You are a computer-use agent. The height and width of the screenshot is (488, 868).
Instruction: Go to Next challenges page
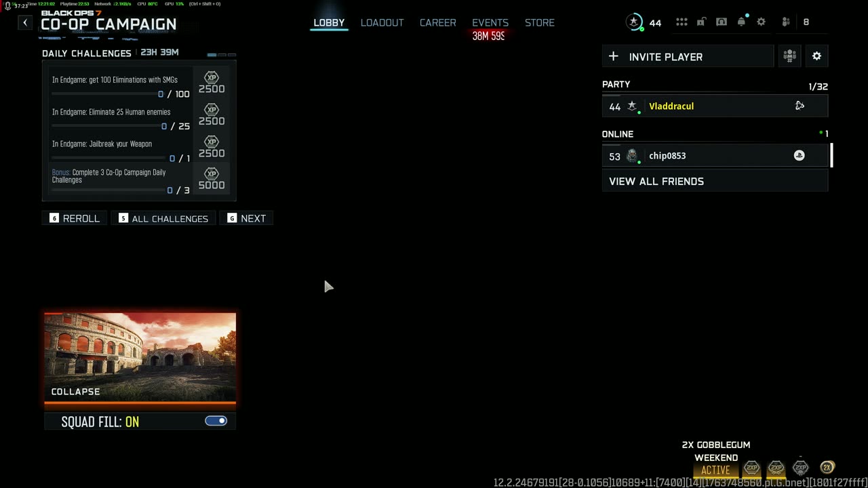tap(246, 218)
